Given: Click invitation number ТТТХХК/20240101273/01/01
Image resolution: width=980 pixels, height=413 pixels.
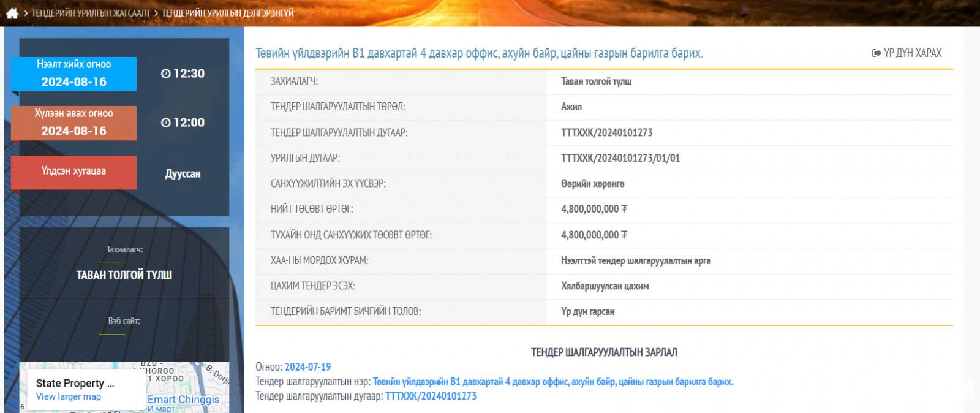Looking at the screenshot, I should pos(620,158).
